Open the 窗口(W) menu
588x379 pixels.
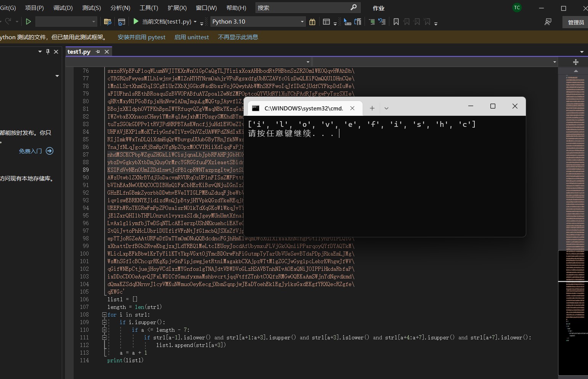coord(206,8)
